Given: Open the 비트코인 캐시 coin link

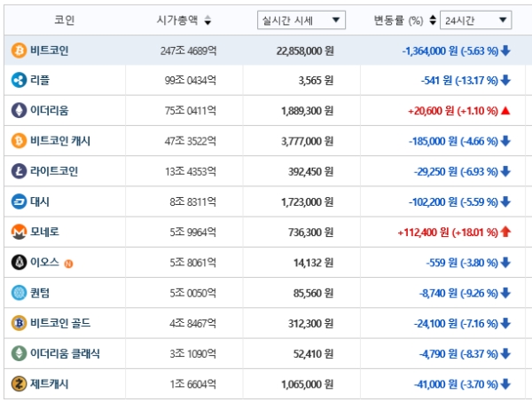Looking at the screenshot, I should tap(60, 141).
